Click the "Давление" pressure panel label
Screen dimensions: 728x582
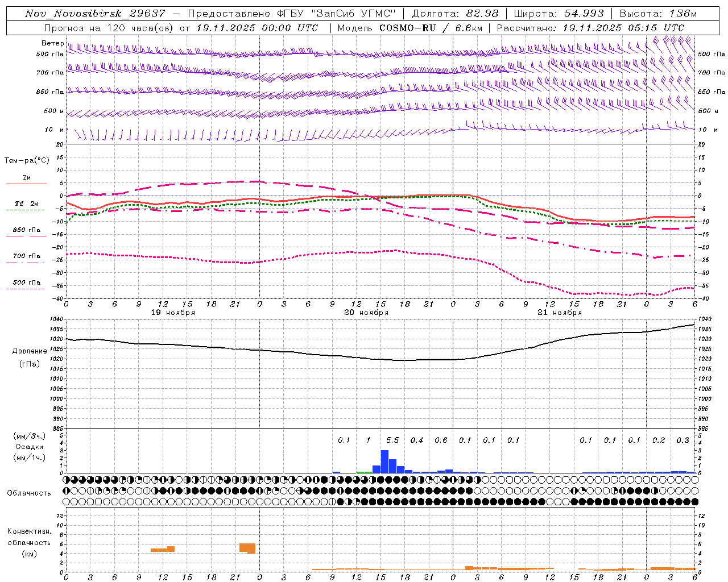coord(30,351)
